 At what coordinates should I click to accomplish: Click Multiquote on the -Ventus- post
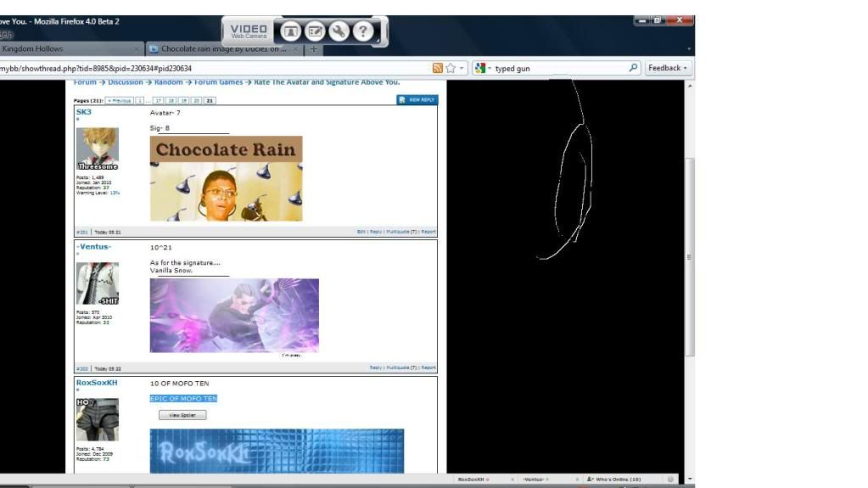click(401, 367)
